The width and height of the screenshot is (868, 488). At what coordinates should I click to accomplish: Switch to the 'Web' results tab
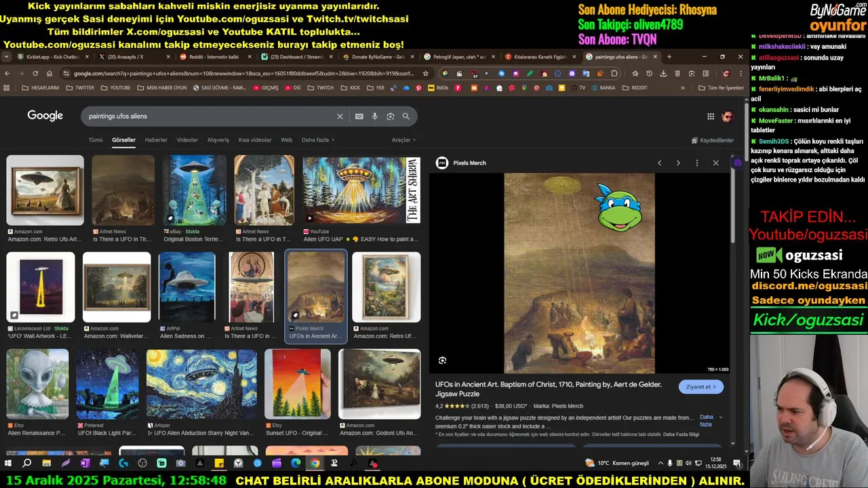287,140
